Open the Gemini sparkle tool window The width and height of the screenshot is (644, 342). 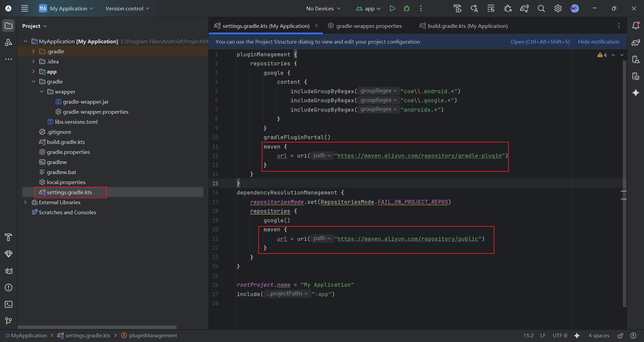[636, 93]
